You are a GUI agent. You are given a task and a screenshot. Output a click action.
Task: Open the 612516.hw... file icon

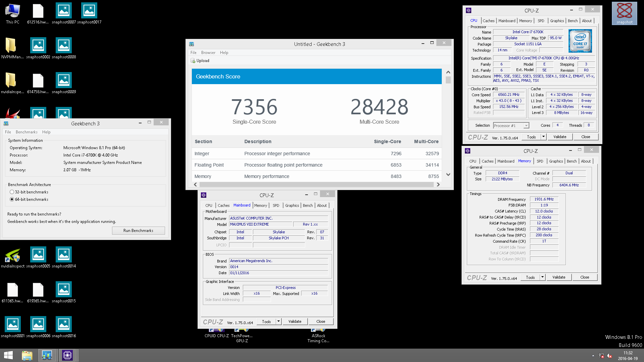[38, 14]
